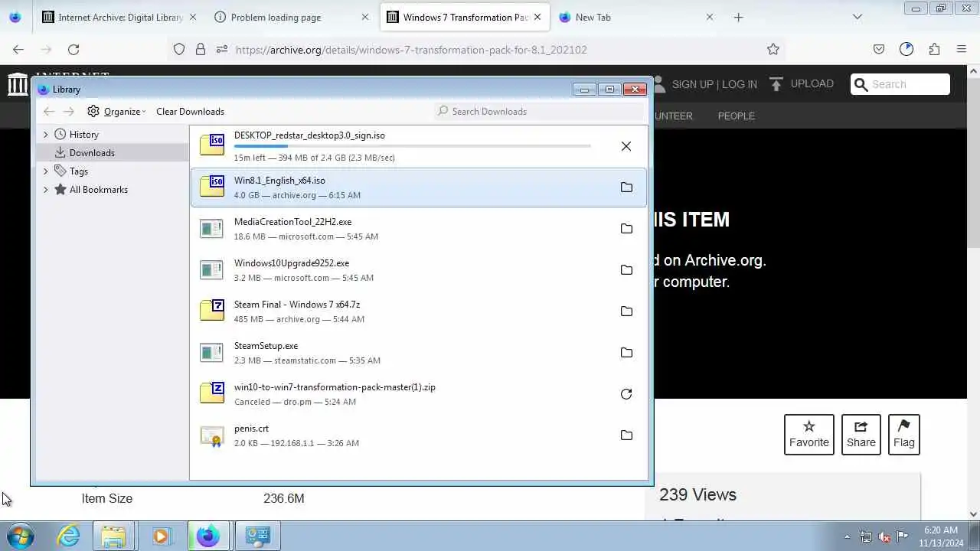Click the redstar ISO download progress bar
This screenshot has height=551, width=980.
[413, 145]
